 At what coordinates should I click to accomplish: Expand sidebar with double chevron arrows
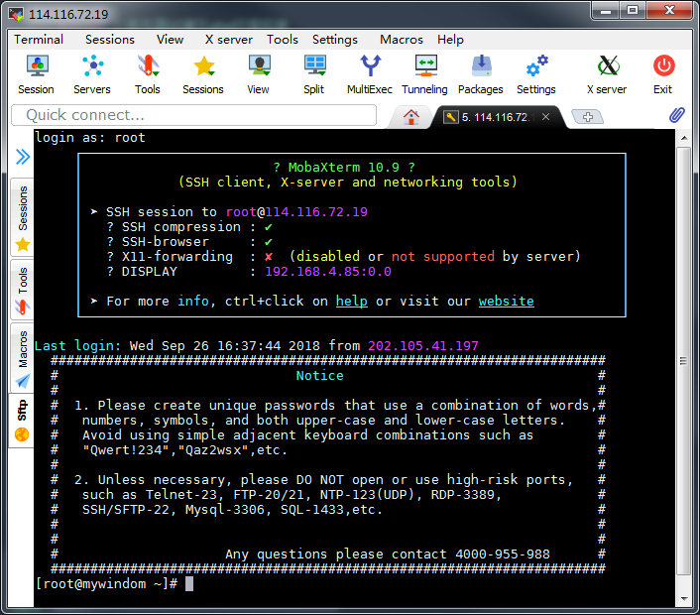tap(23, 157)
